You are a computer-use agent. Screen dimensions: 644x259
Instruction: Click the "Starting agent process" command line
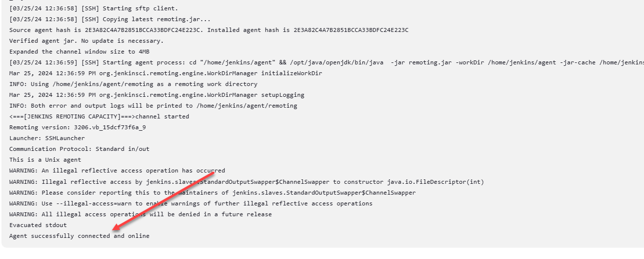325,62
